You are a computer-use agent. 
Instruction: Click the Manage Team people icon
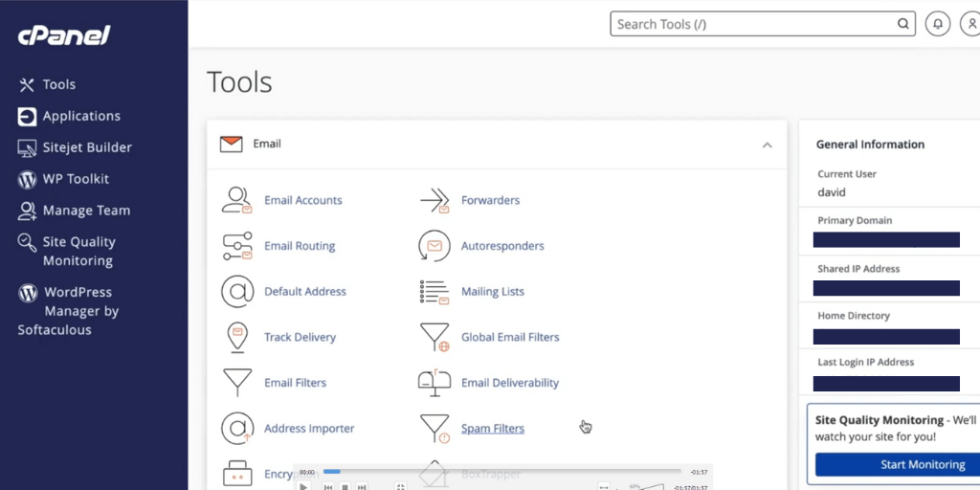(x=27, y=211)
